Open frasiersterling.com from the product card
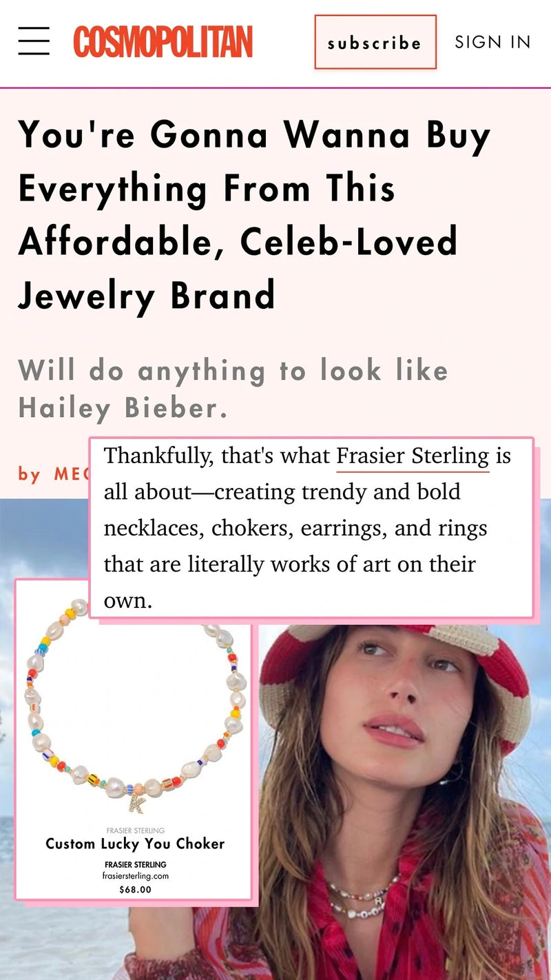Screen dimensions: 551x980 136,877
